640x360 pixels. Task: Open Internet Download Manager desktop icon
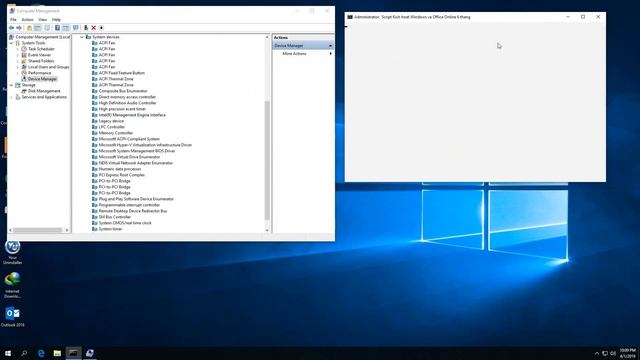12,285
